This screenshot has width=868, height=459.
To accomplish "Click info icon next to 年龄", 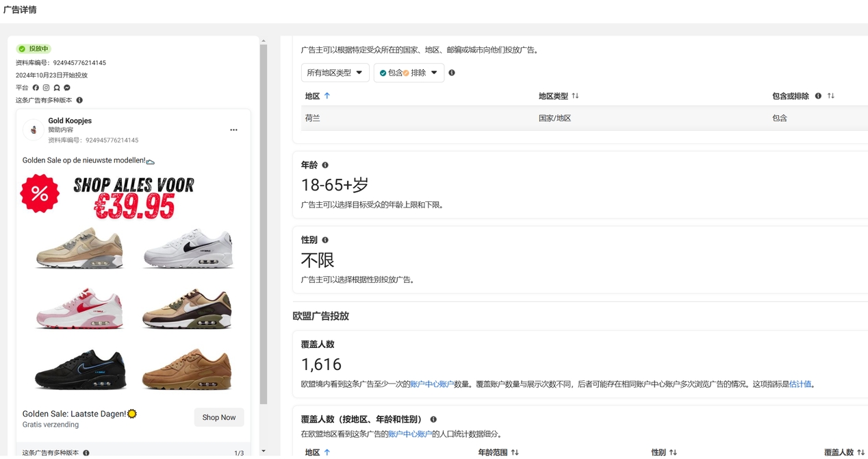I will [x=325, y=165].
